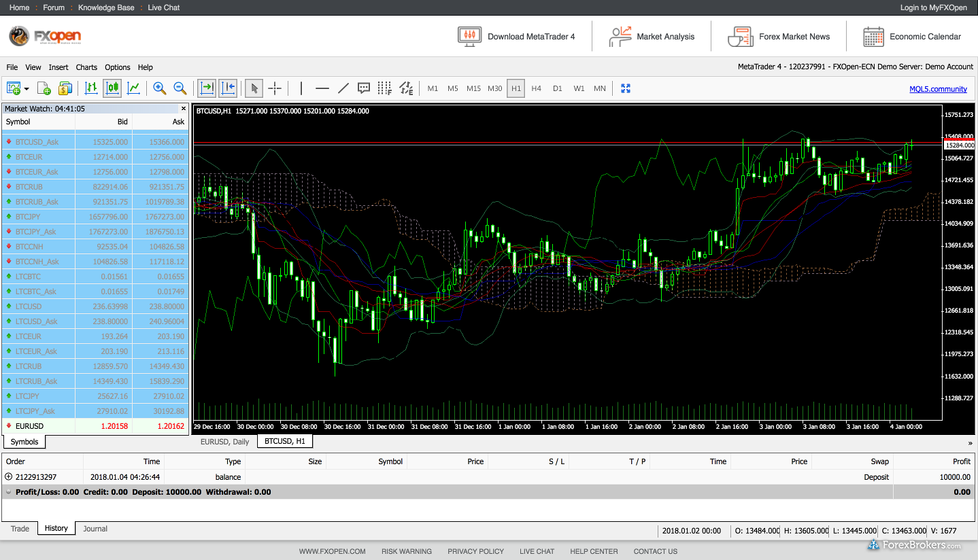978x560 pixels.
Task: Click Download MetaTrader 4 button
Action: pos(517,37)
